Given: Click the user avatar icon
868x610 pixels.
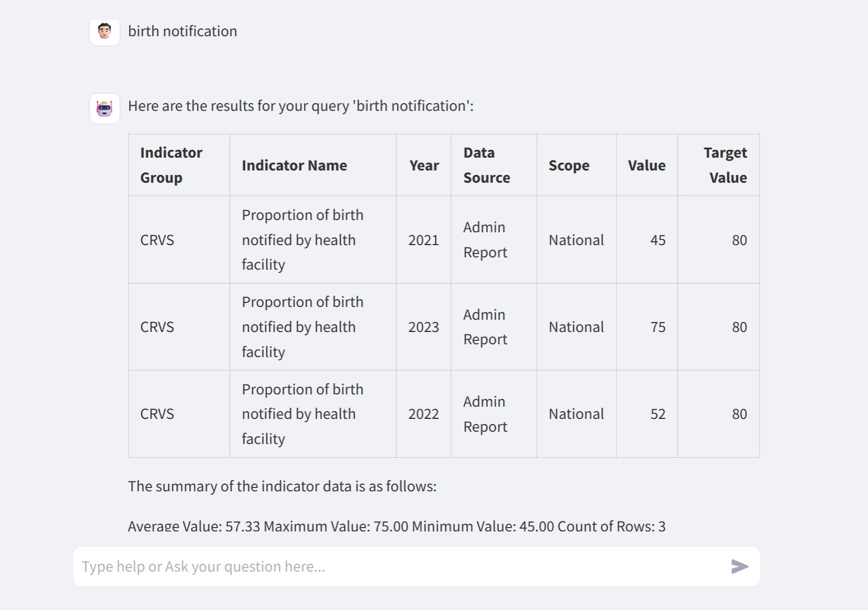Looking at the screenshot, I should 105,31.
